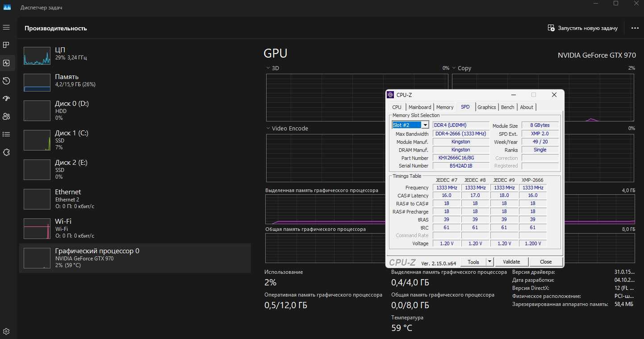The image size is (644, 339).
Task: Open the Details list icon in sidebar
Action: coord(6,134)
